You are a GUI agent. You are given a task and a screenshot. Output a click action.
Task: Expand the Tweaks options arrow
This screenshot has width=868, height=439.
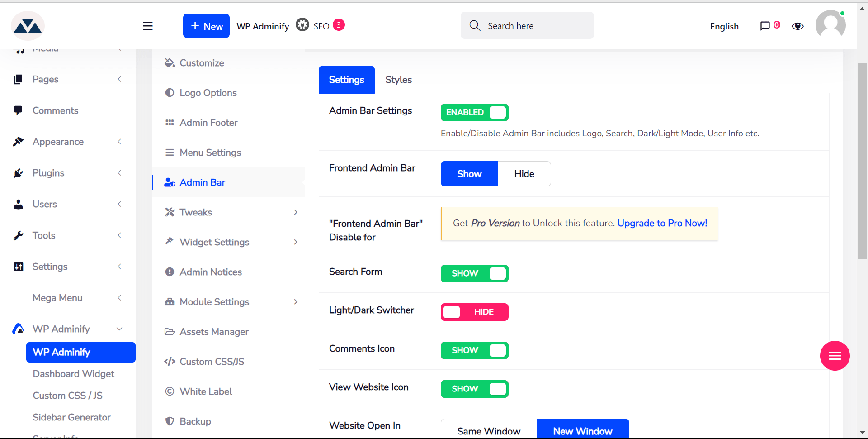[296, 212]
